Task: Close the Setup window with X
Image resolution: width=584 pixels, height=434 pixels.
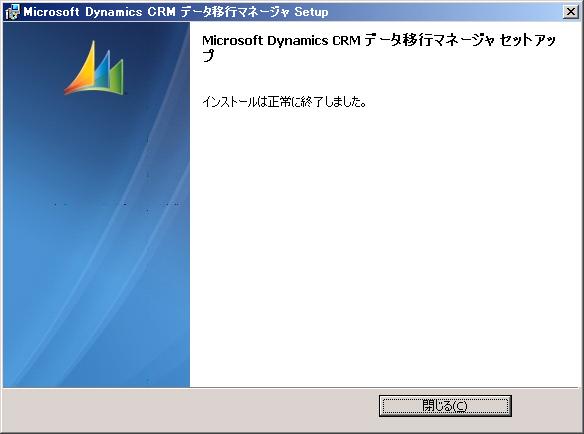Action: (x=571, y=12)
